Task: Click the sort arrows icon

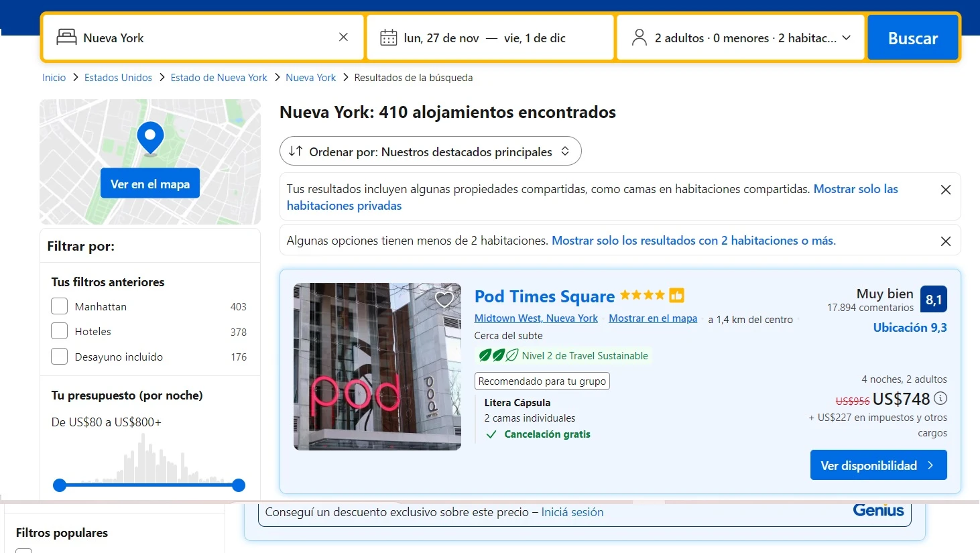Action: (296, 151)
